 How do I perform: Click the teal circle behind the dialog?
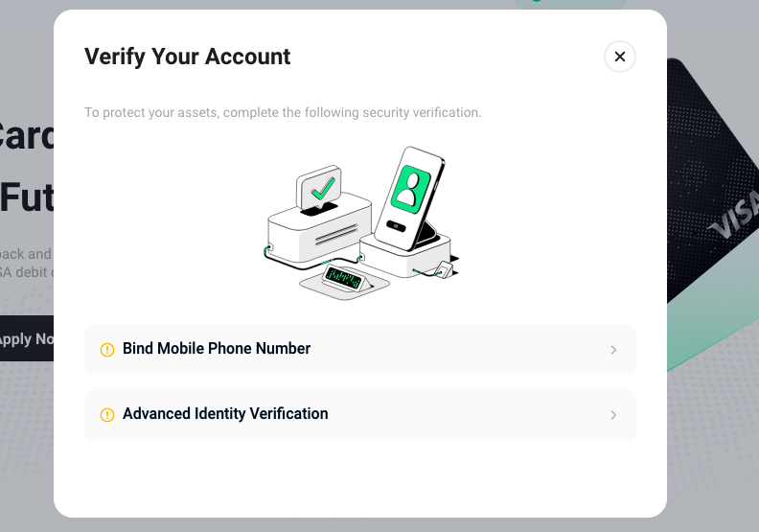pos(570,5)
